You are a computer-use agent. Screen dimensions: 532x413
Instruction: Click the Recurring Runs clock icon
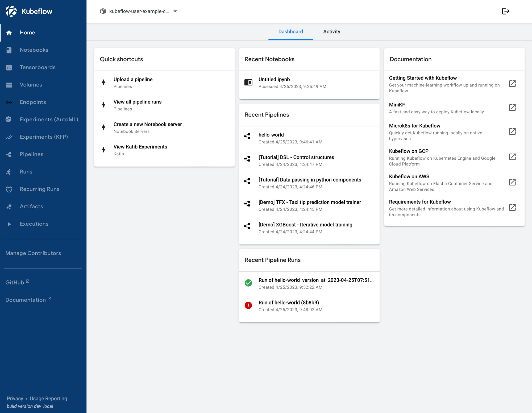tap(9, 189)
